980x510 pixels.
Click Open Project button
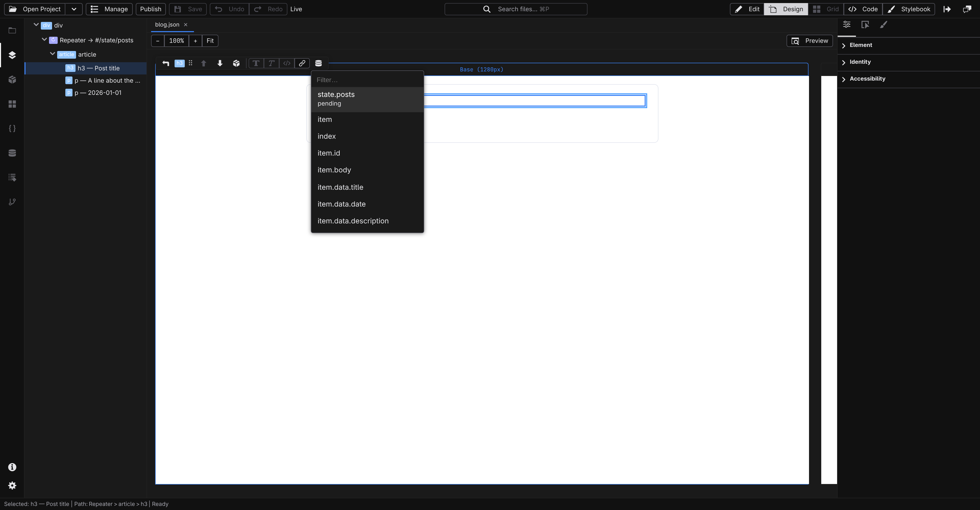click(35, 9)
